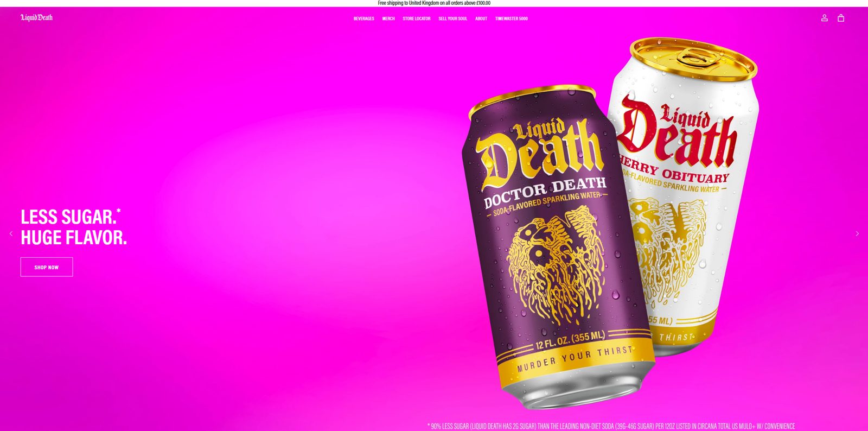Open Sell Your Soul link
The width and height of the screenshot is (868, 431).
452,18
